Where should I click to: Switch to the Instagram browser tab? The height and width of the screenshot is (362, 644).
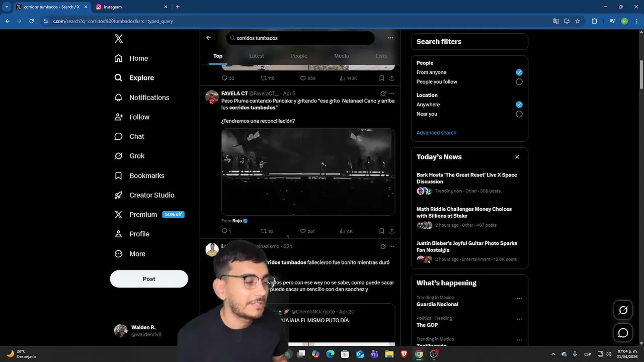[x=132, y=7]
